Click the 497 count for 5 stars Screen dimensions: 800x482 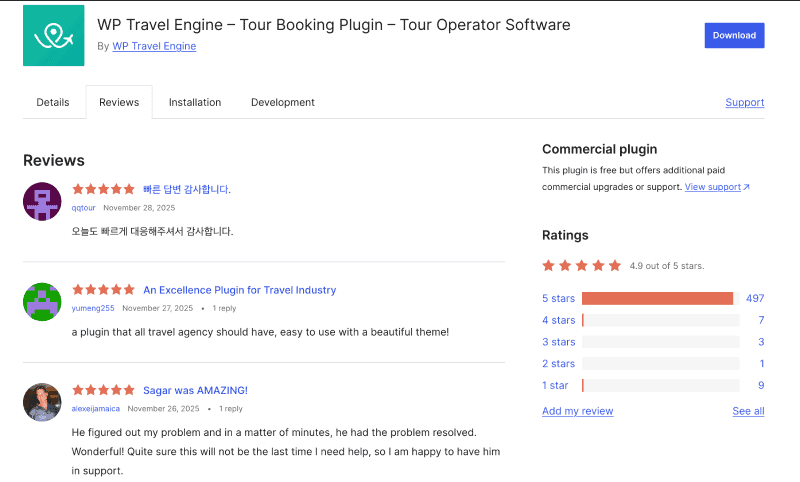[755, 298]
